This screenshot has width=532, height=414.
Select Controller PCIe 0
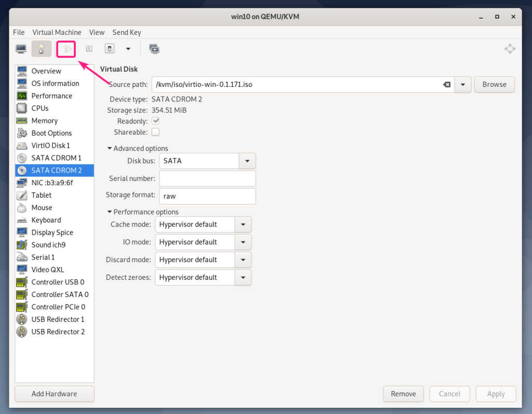pyautogui.click(x=54, y=307)
